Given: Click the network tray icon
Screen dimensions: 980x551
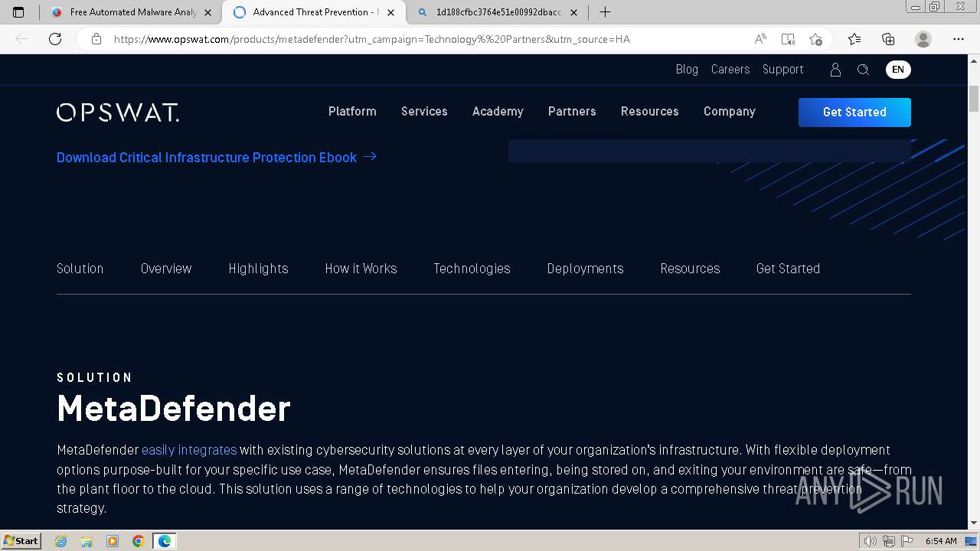Looking at the screenshot, I should pos(889,541).
